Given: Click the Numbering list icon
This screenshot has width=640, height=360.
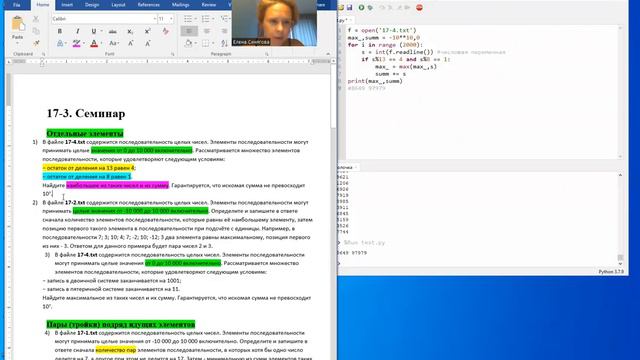Looking at the screenshot, I should tap(205, 19).
